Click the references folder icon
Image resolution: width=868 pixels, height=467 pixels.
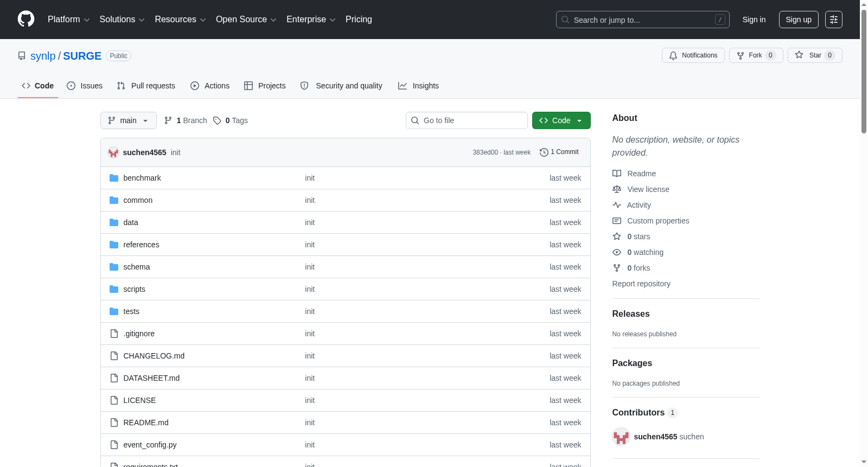[114, 245]
